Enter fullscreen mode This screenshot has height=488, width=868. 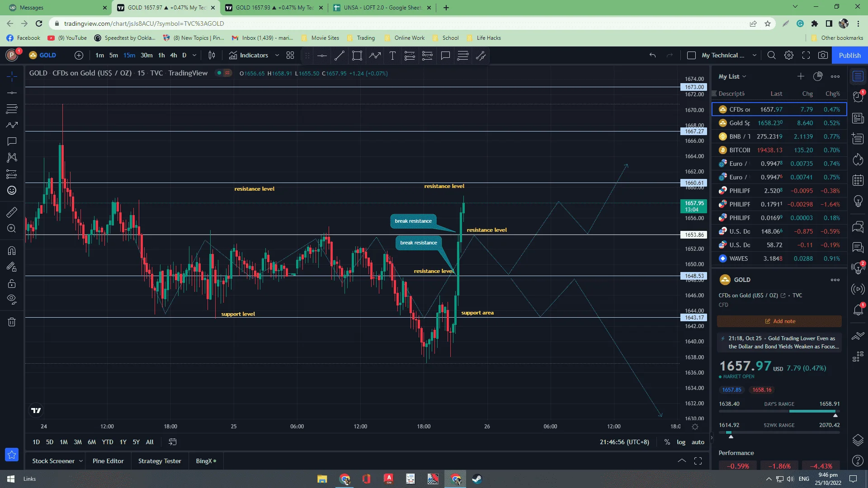tap(806, 55)
